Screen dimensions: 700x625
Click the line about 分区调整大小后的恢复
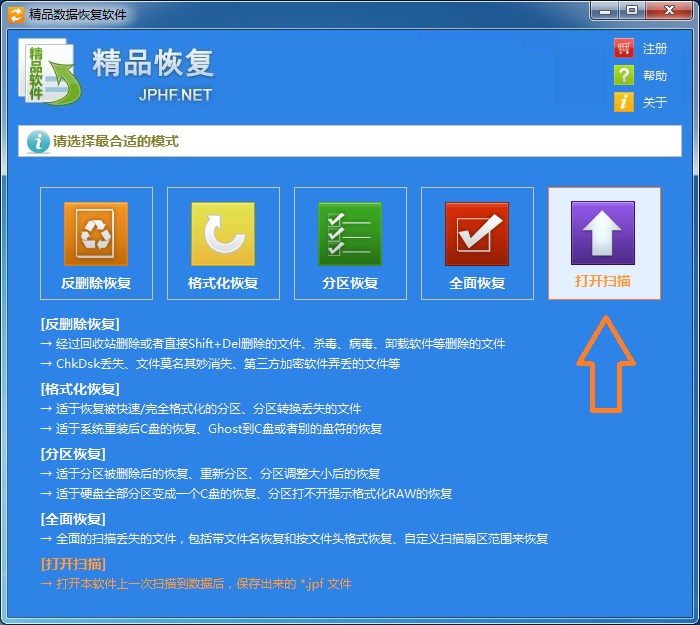coord(210,474)
